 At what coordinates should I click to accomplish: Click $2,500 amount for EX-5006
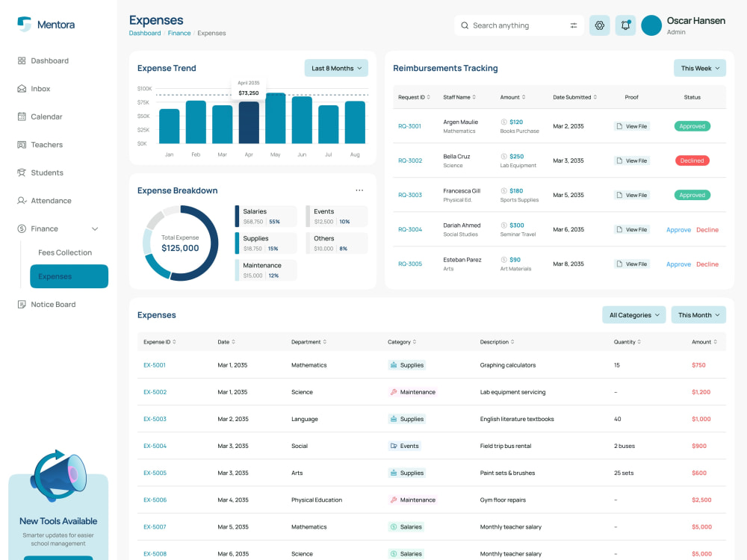701,500
